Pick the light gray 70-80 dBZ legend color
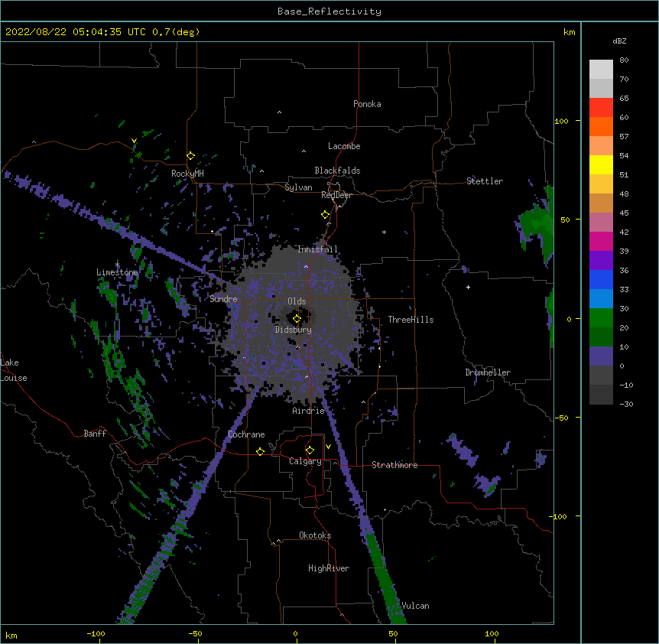 601,70
